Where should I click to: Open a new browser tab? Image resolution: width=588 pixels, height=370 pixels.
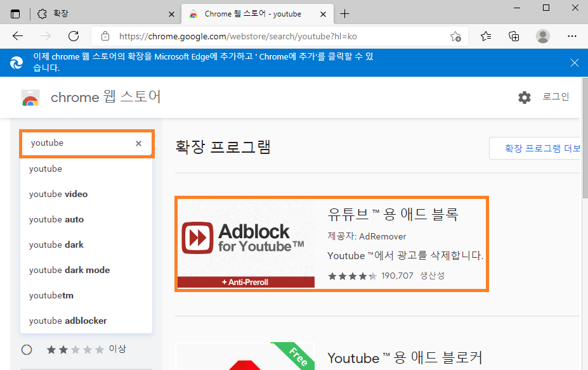point(344,14)
